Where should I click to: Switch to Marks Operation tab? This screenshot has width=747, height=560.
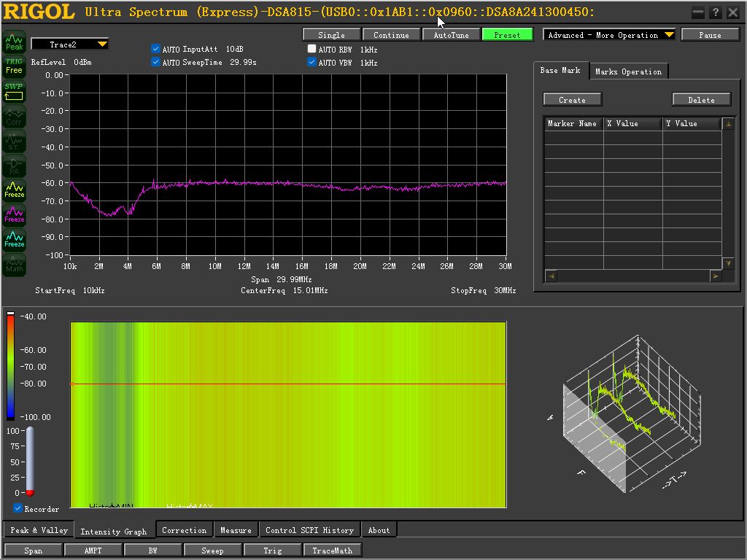(x=628, y=71)
